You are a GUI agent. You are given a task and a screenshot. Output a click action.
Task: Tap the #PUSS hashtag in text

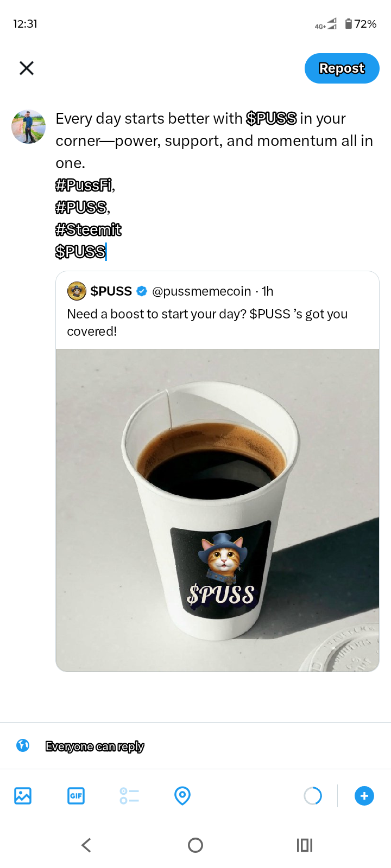[81, 208]
